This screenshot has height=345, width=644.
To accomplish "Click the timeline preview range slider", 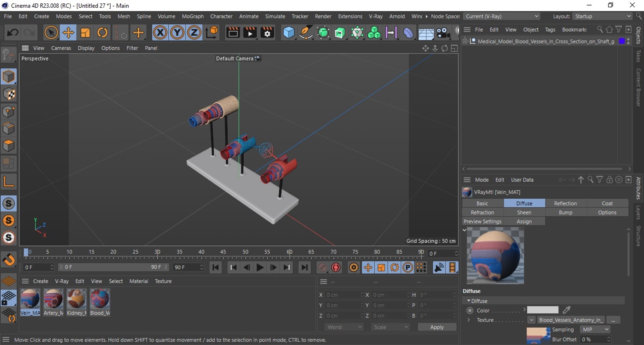I will [113, 267].
